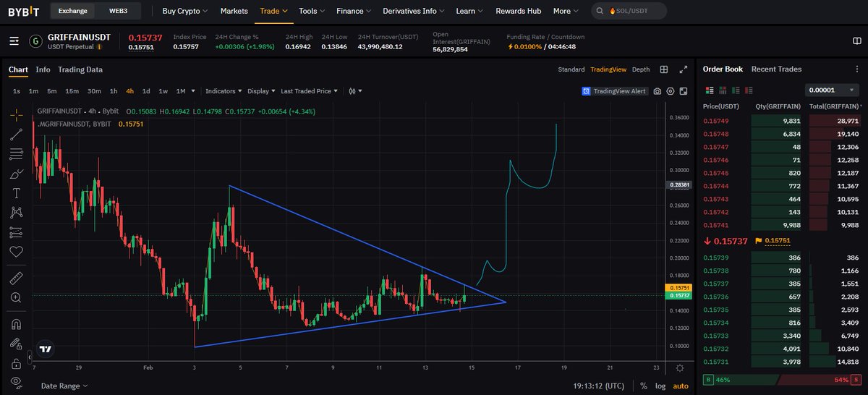Take a chart snapshot with camera icon
The image size is (868, 395).
[x=658, y=91]
